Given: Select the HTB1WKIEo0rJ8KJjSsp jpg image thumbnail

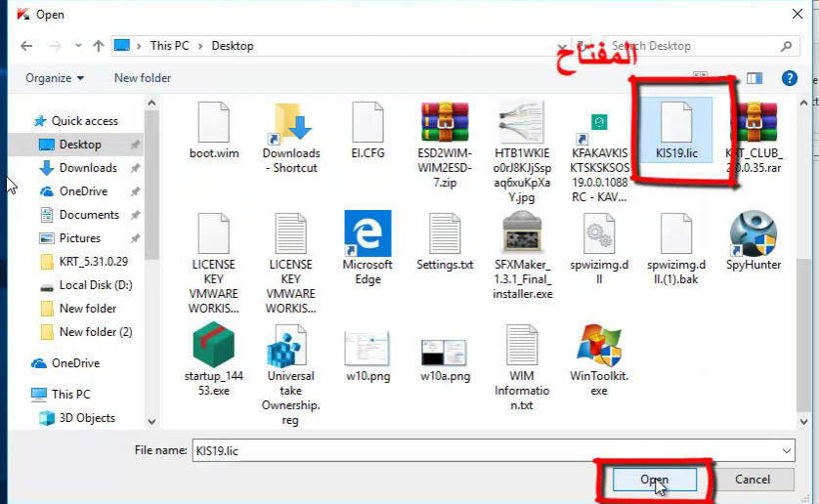Looking at the screenshot, I should [x=522, y=123].
